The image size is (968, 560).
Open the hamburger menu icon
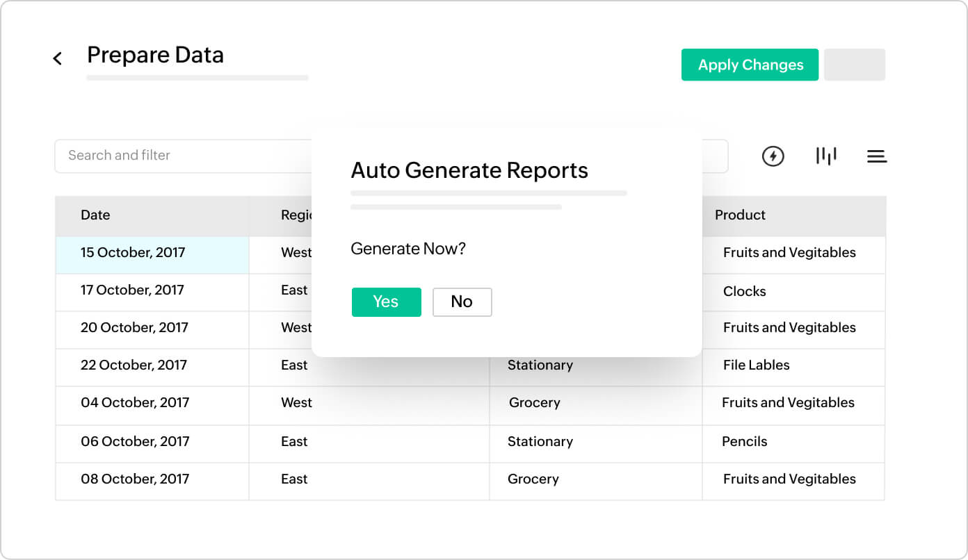(876, 156)
